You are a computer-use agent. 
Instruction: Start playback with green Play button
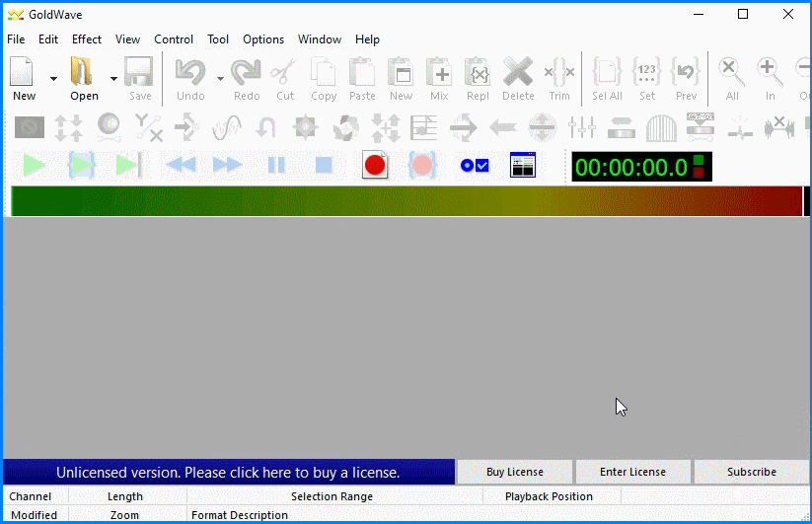pos(35,166)
